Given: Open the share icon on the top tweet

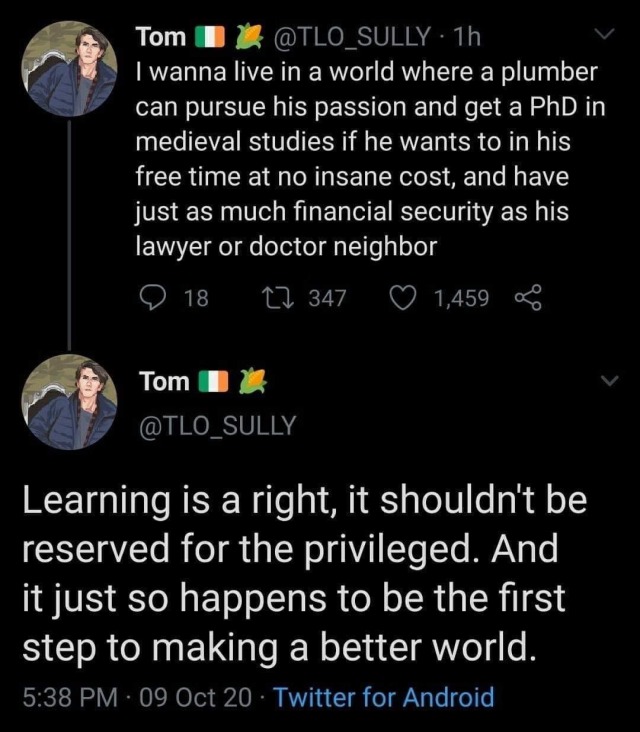Looking at the screenshot, I should (525, 297).
